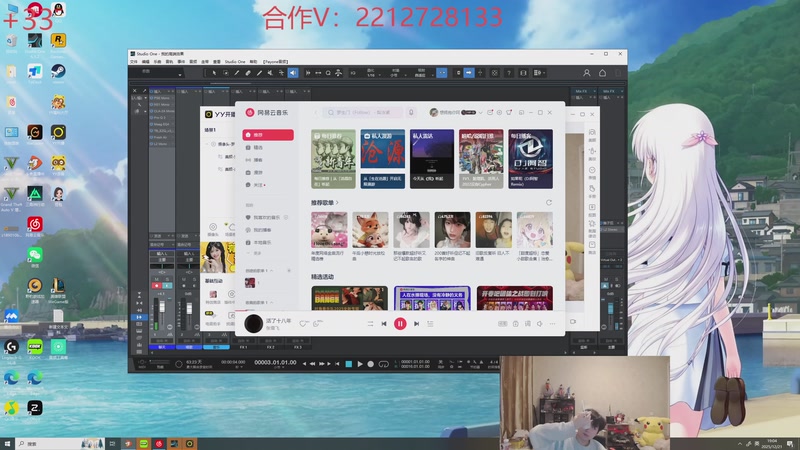The width and height of the screenshot is (800, 450).
Task: Toggle Loop in the Studio One transport
Action: point(384,364)
